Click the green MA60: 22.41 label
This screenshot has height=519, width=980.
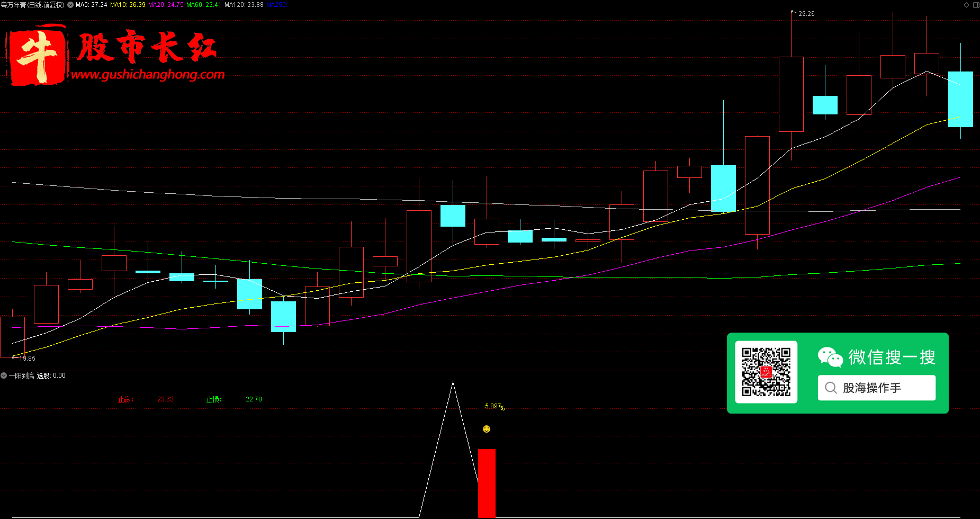click(204, 5)
